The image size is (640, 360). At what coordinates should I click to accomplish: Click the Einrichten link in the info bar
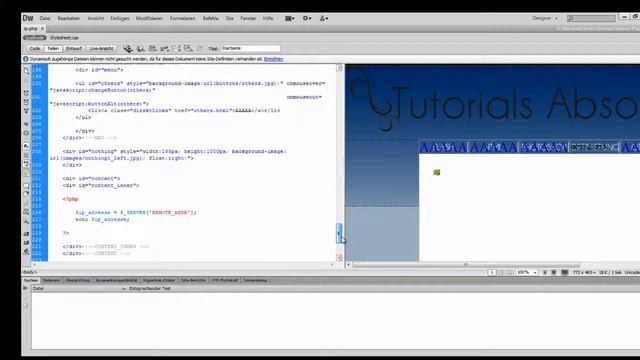click(x=273, y=59)
